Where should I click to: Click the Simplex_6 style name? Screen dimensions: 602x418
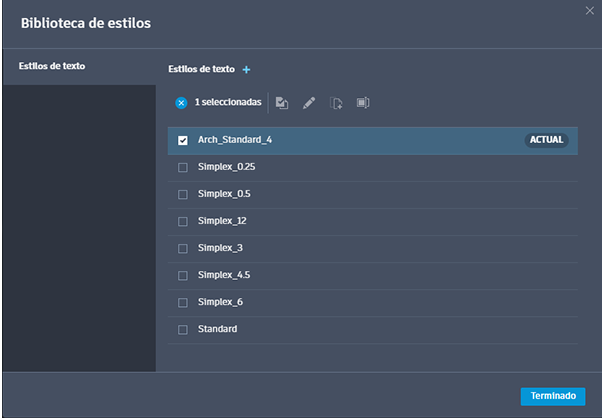coord(220,302)
